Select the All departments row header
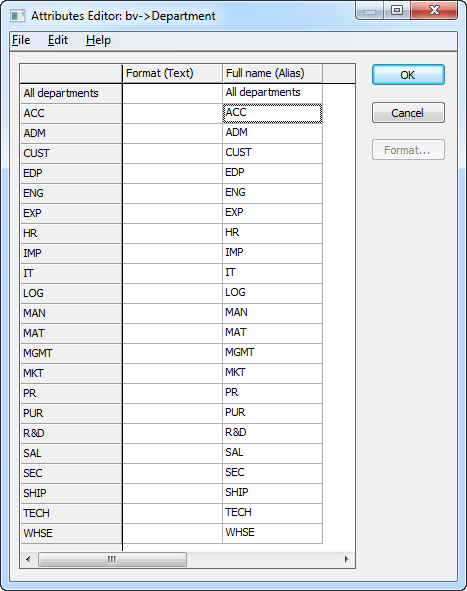The height and width of the screenshot is (591, 467). point(71,93)
